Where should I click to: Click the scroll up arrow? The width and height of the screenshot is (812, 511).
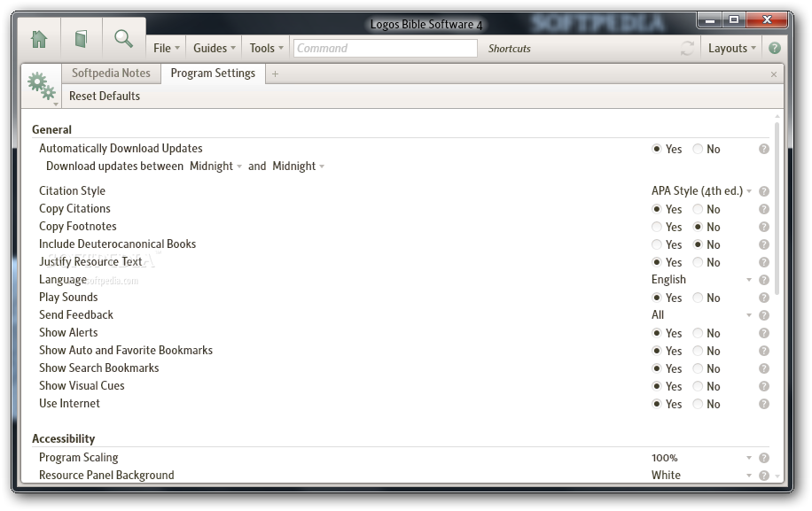click(777, 116)
